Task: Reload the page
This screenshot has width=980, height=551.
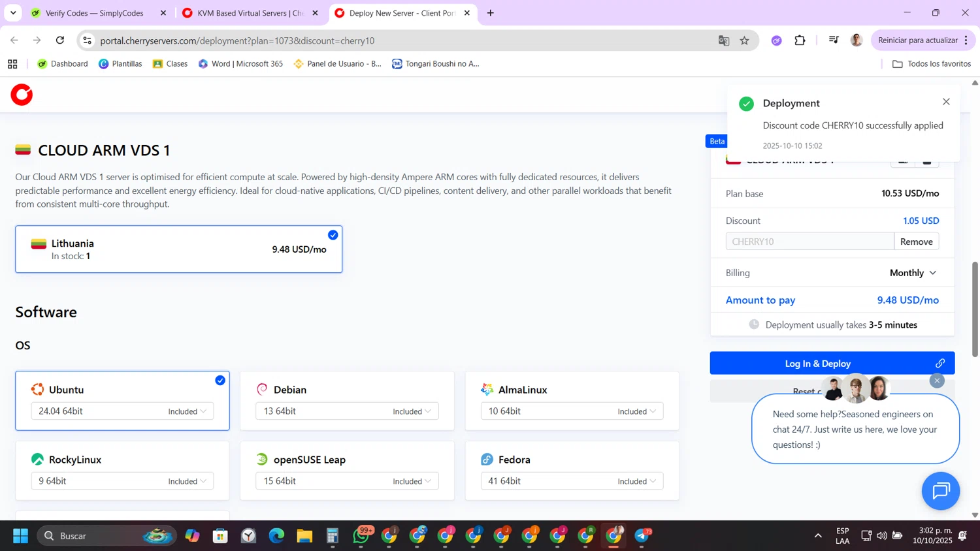Action: click(x=60, y=40)
